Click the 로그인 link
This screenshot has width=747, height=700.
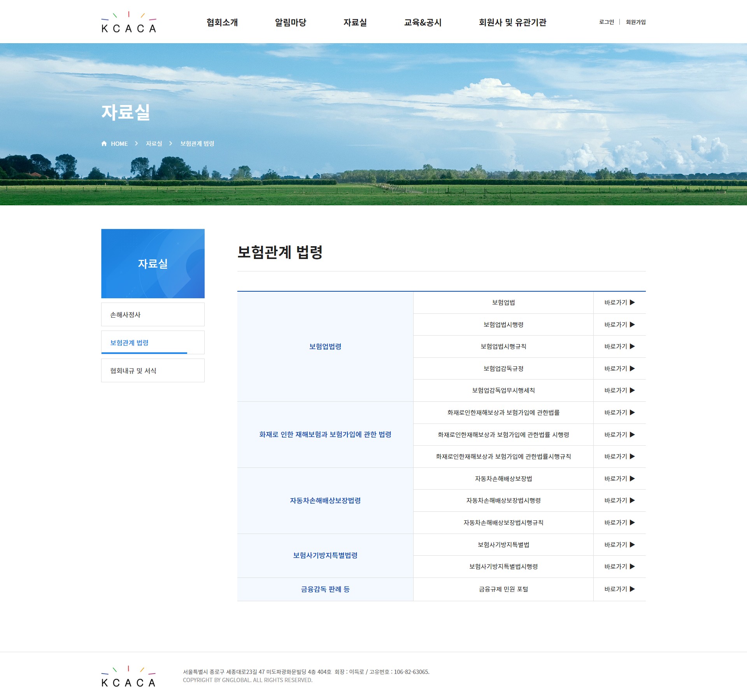607,22
